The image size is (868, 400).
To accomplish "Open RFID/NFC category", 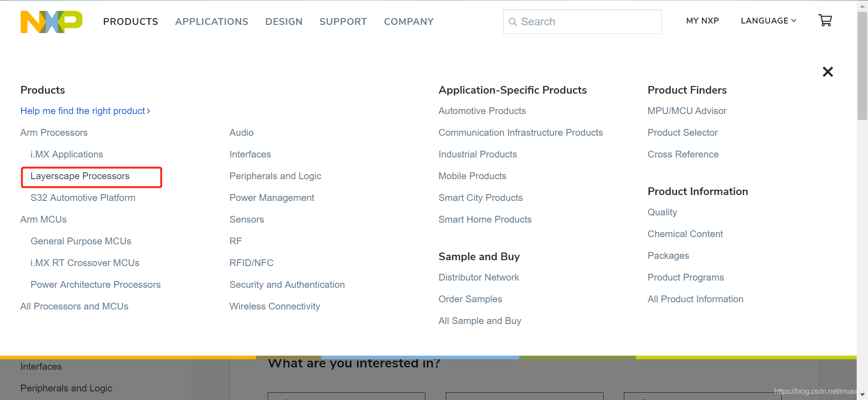I will (251, 263).
